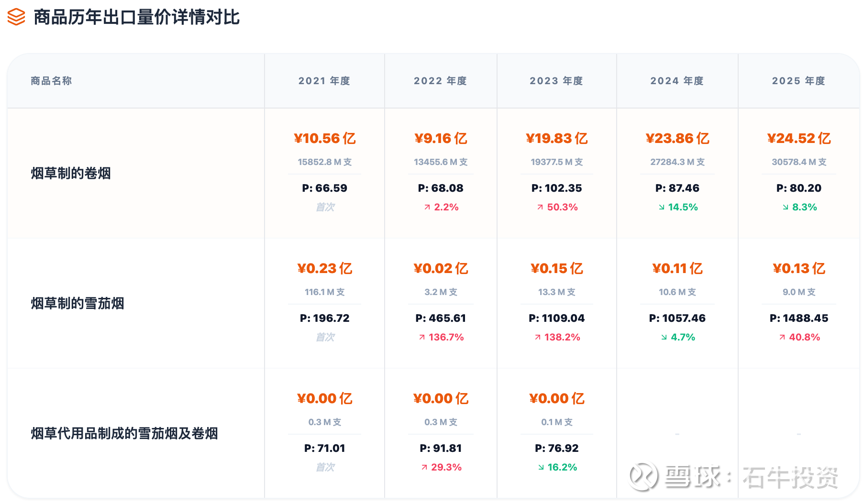Click the 烟草制的卷烟 row name
Image resolution: width=864 pixels, height=504 pixels.
point(71,173)
